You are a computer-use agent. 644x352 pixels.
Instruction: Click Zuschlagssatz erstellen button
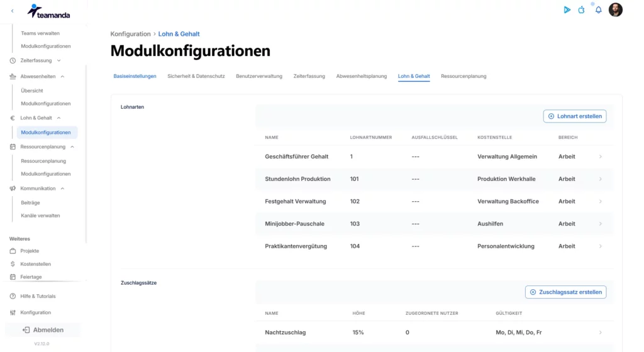coord(565,292)
